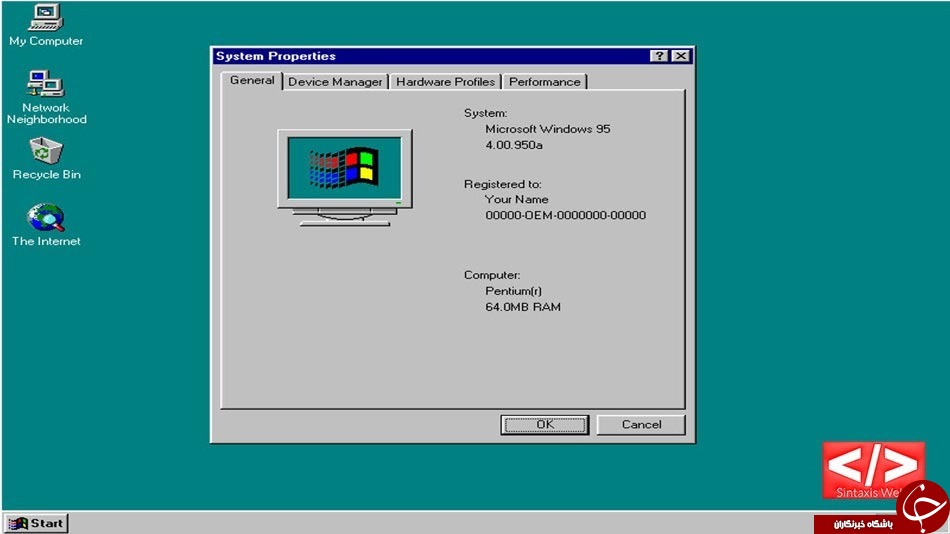Viewport: 950px width, 534px height.
Task: Click the 'Registered to:' label
Action: [503, 184]
